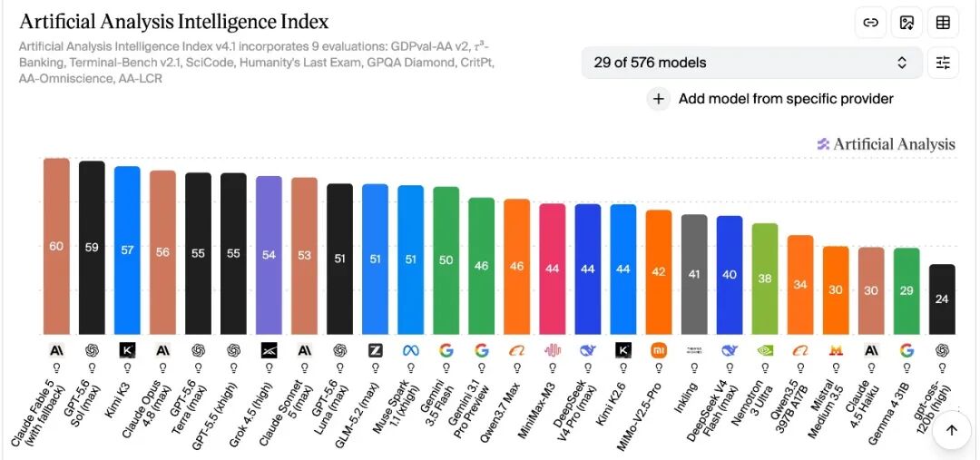Screen dimensions: 980x460
Task: Open the 29 of 576 models dropdown
Action: tap(752, 63)
